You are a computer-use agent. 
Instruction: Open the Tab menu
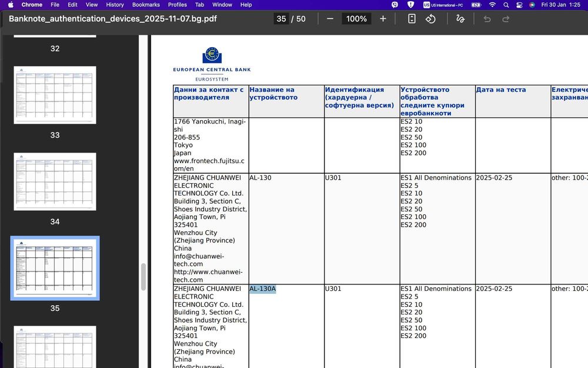point(199,5)
